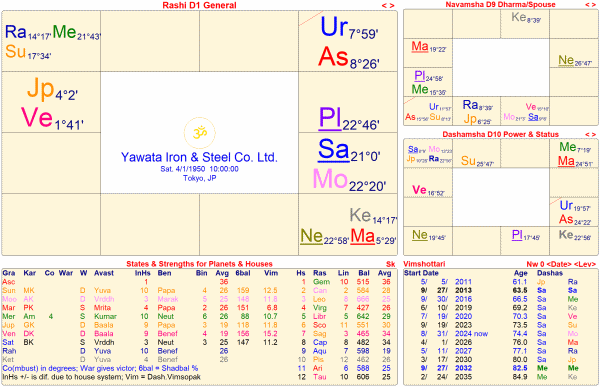
Task: Select the Ve glyph at 1°41'
Action: (37, 117)
